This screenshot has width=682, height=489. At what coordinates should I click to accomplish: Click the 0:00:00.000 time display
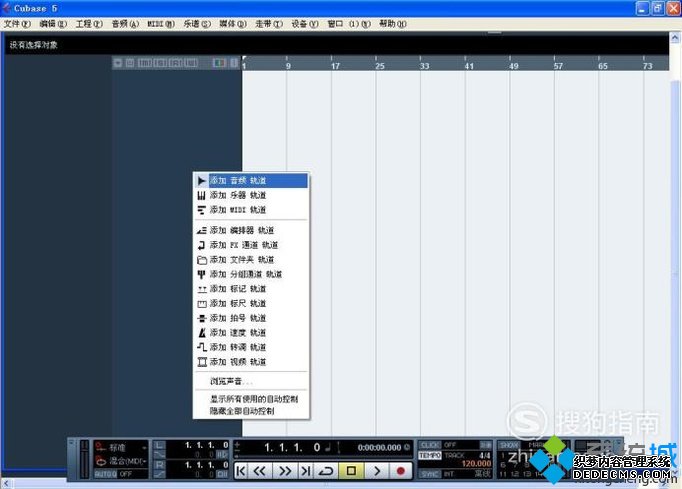[379, 447]
